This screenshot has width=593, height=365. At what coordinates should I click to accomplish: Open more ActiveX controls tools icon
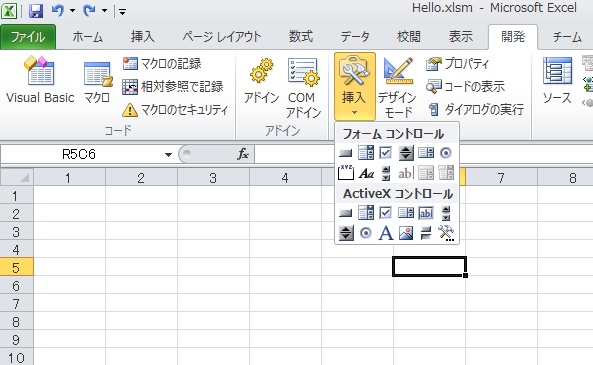point(446,233)
